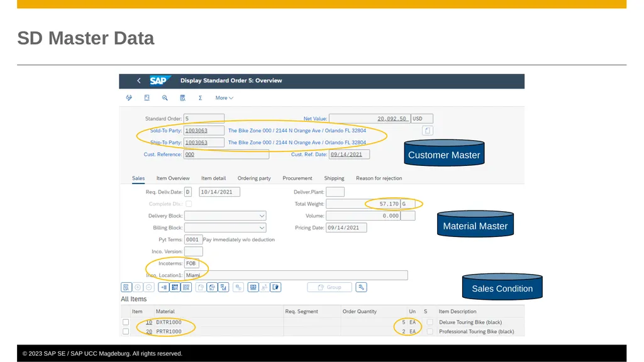Click the document flow icon beside the pencil-glasses icon

pos(147,97)
